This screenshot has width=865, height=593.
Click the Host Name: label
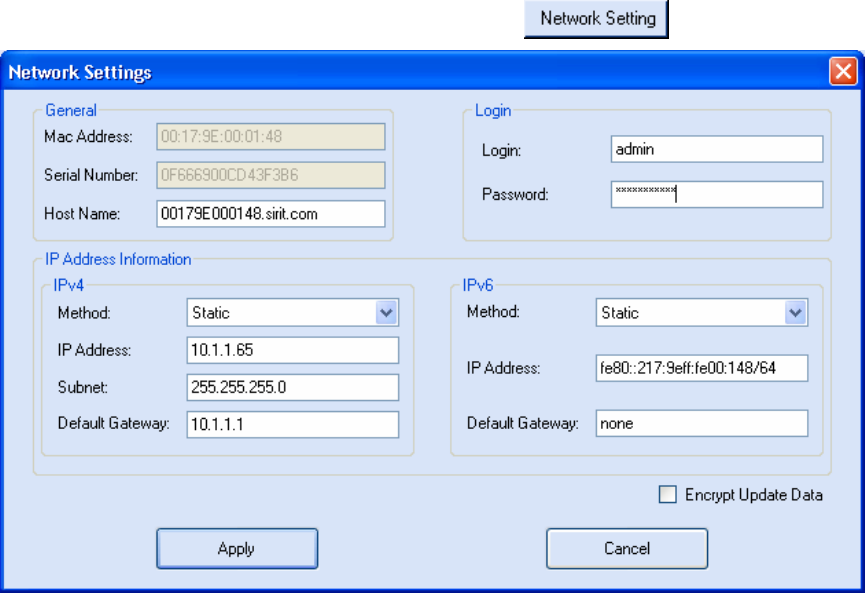[82, 213]
